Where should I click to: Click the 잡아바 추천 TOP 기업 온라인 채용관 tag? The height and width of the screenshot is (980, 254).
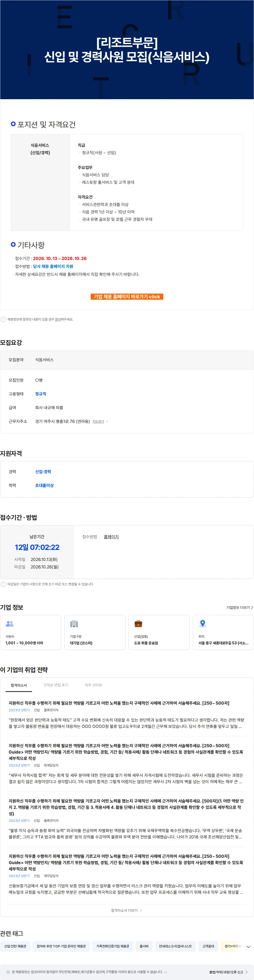coord(61,946)
